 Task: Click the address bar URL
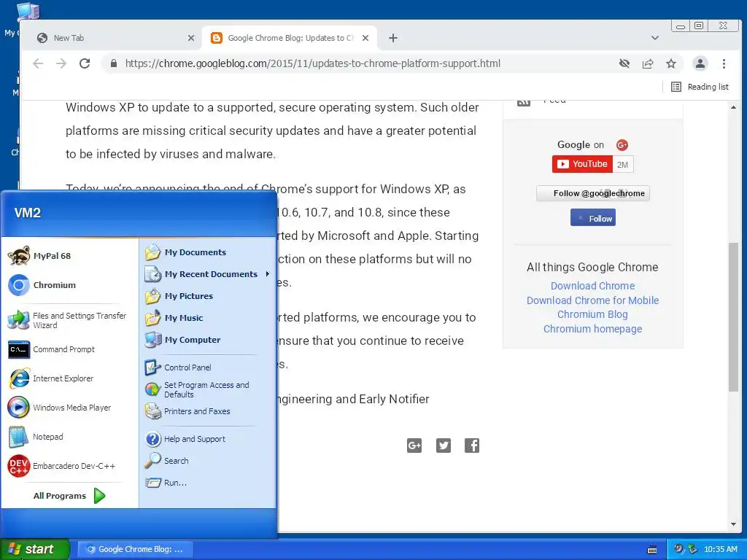click(x=312, y=63)
